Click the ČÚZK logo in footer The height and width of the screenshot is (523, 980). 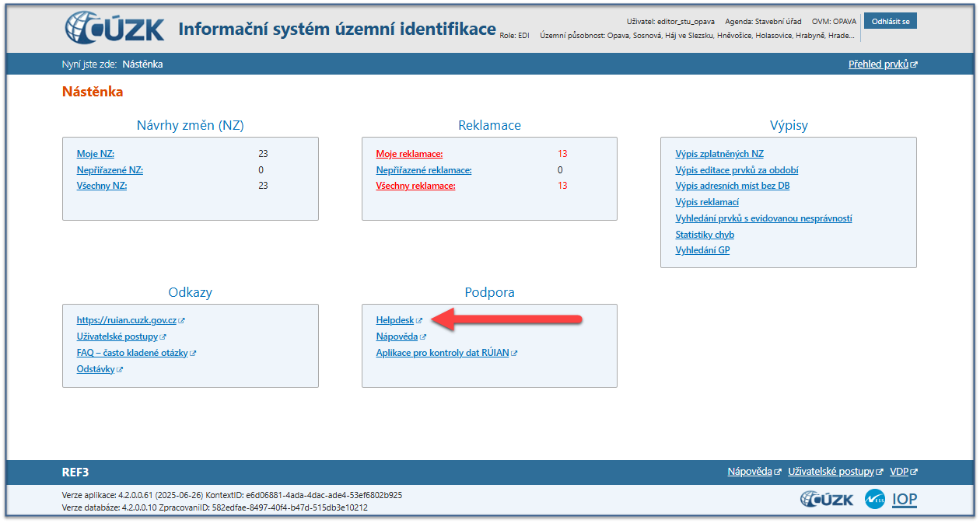click(x=826, y=499)
